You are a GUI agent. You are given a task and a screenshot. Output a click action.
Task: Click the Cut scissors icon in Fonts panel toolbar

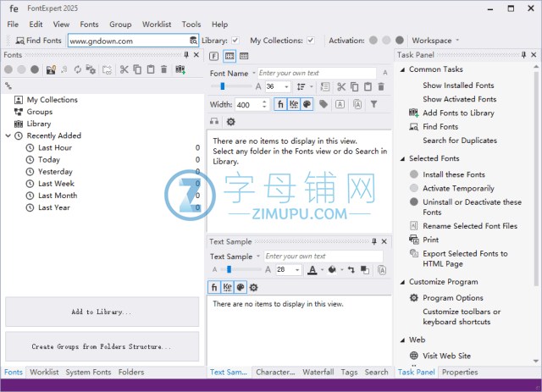click(124, 69)
